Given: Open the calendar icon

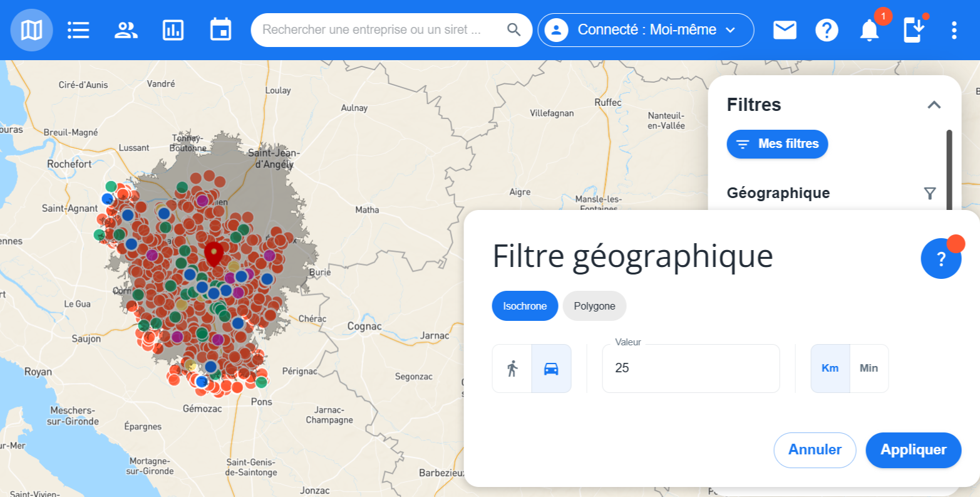Looking at the screenshot, I should click(x=220, y=29).
